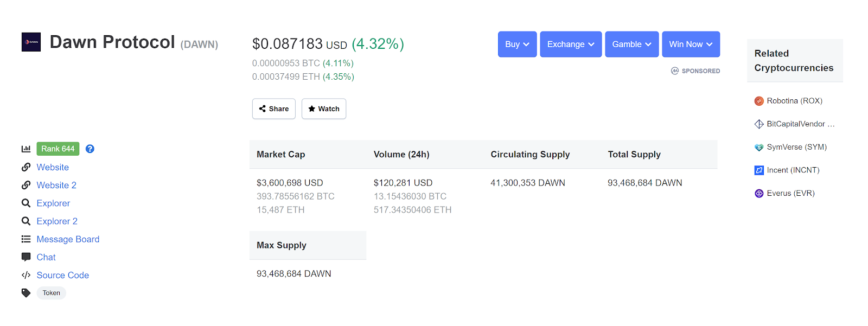Image resolution: width=868 pixels, height=326 pixels.
Task: Expand the Exchange dropdown menu
Action: coord(571,44)
